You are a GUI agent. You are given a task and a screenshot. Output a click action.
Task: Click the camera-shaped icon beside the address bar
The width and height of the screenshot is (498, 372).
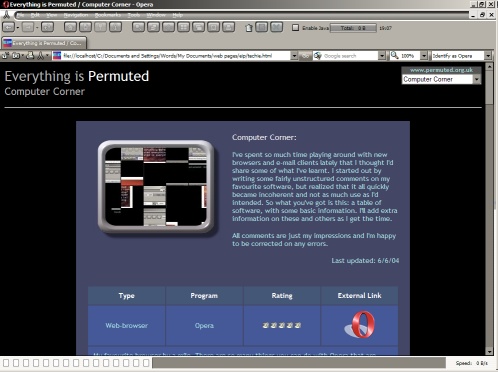pos(16,56)
